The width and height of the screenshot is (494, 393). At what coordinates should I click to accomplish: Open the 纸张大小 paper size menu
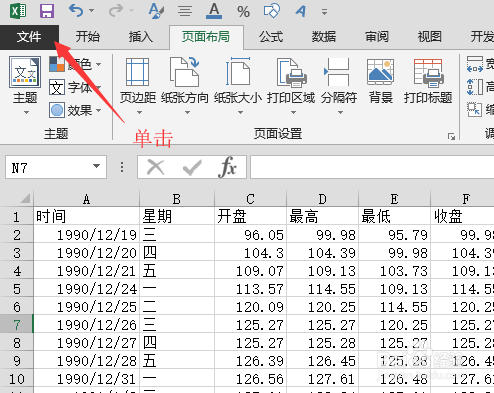pyautogui.click(x=238, y=86)
